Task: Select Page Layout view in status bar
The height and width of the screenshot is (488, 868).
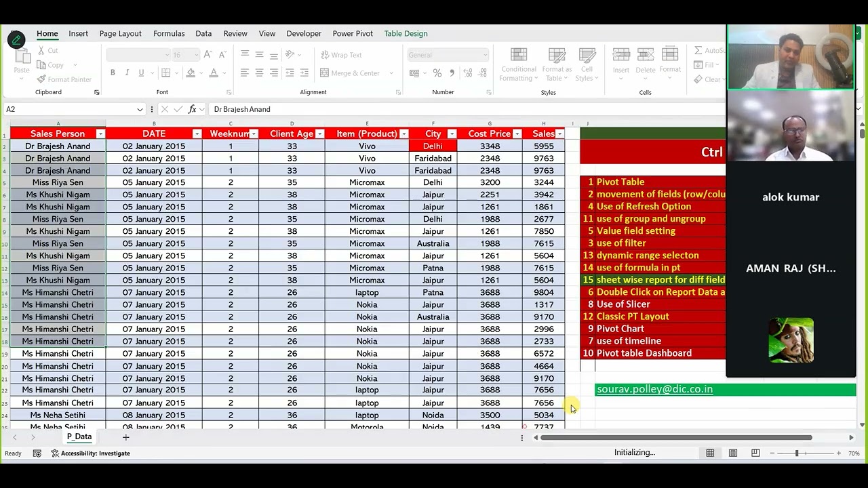Action: tap(733, 453)
